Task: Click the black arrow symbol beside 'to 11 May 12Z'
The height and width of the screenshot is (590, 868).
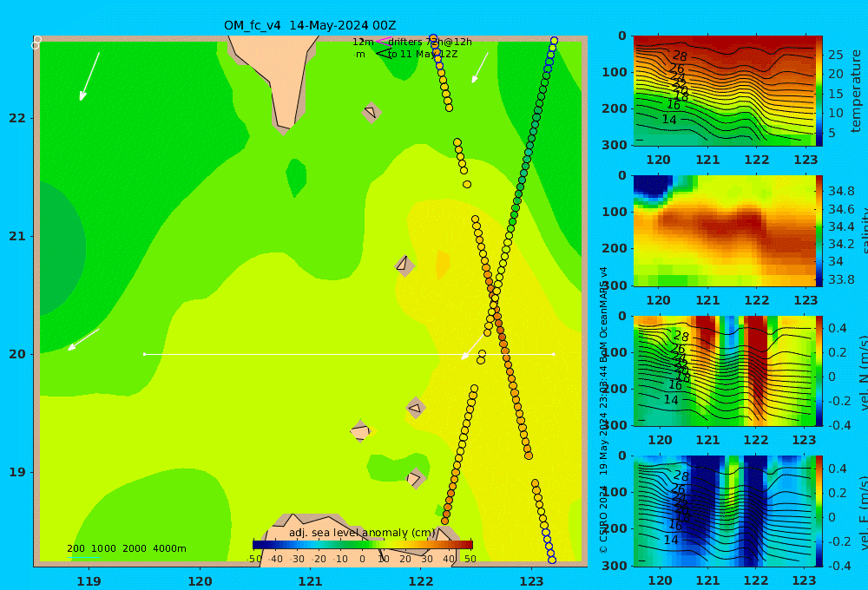Action: [383, 54]
